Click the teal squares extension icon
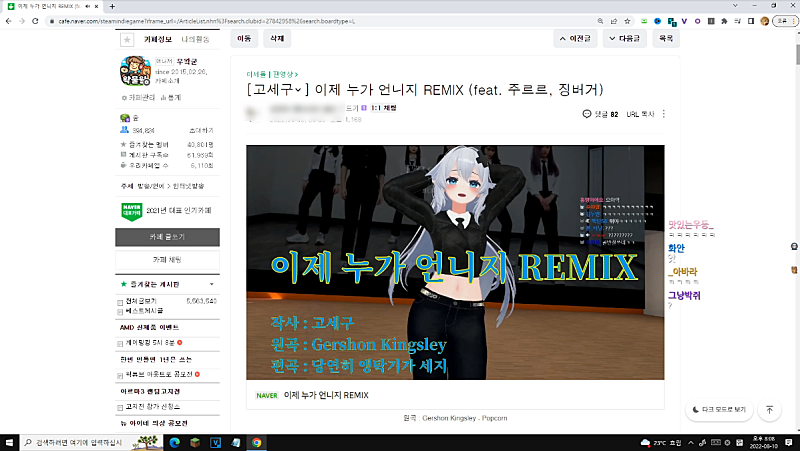 click(672, 22)
